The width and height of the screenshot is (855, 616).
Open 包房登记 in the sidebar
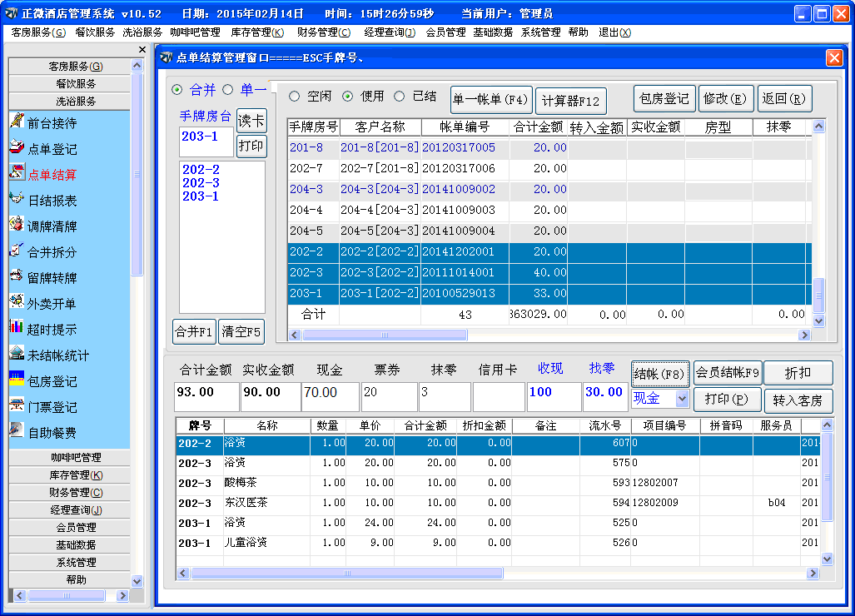51,381
